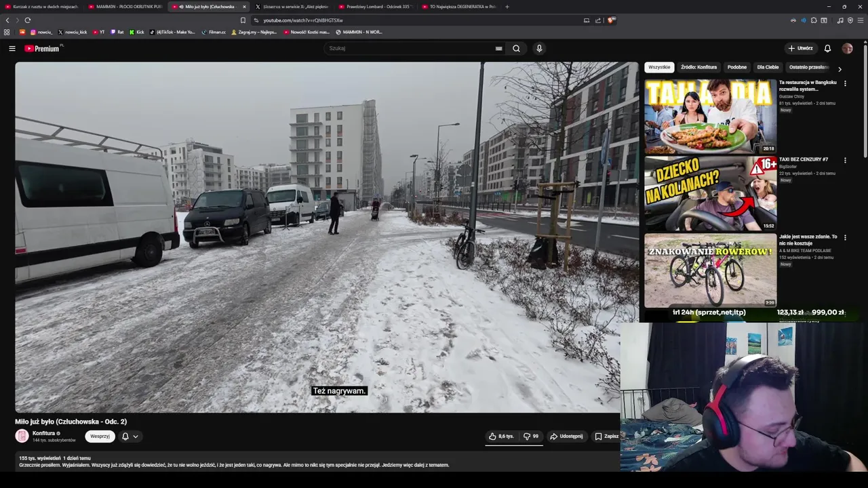Open the nowciu_ Instagram bookmark
The image size is (868, 488).
pos(41,32)
